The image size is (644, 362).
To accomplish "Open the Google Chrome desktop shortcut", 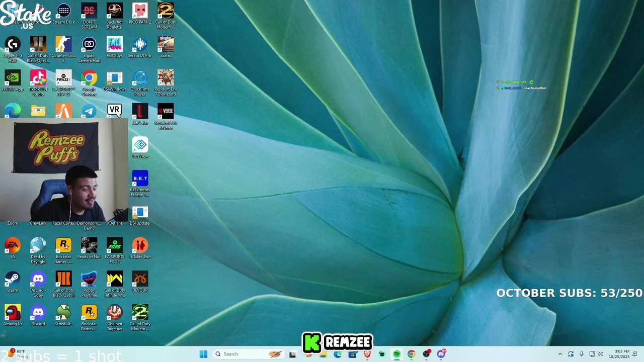I will point(89,83).
